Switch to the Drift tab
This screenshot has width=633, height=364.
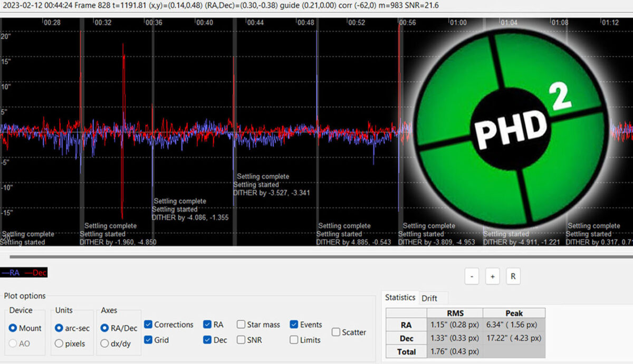(429, 298)
